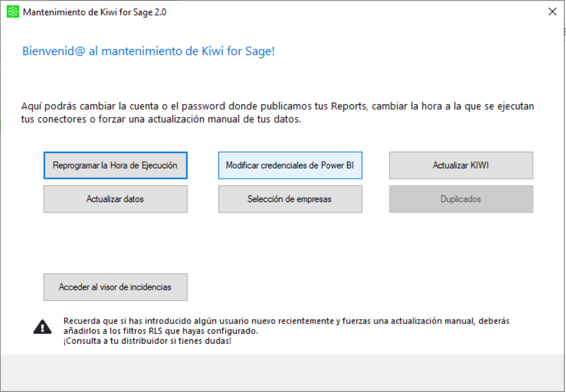The height and width of the screenshot is (392, 566).
Task: Click the green Kiwi app icon
Action: pyautogui.click(x=13, y=12)
